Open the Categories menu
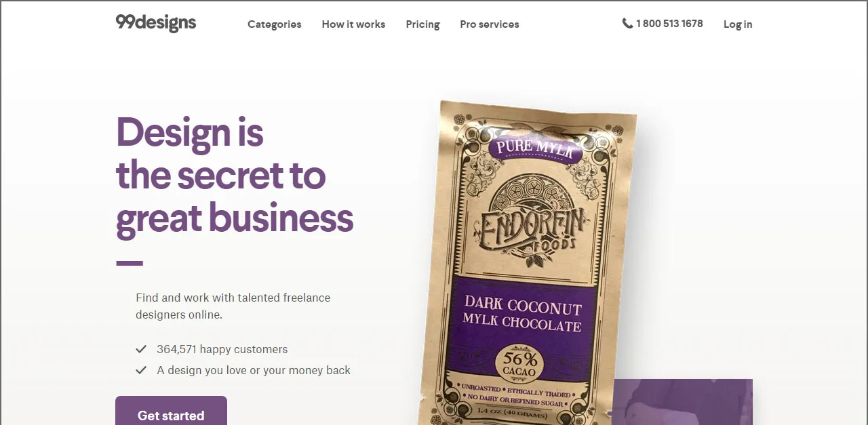The width and height of the screenshot is (868, 425). pyautogui.click(x=275, y=24)
